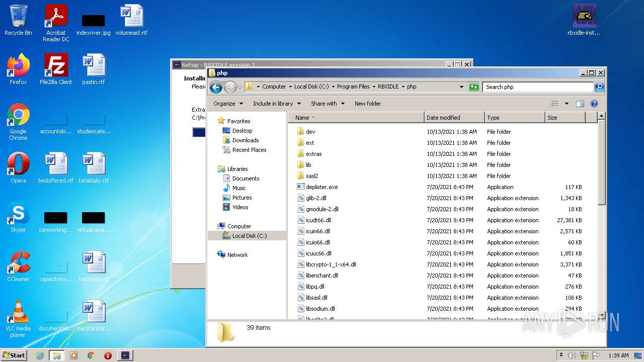Select volumeaid.rtf on the desktop
The width and height of the screenshot is (644, 362).
pyautogui.click(x=131, y=21)
